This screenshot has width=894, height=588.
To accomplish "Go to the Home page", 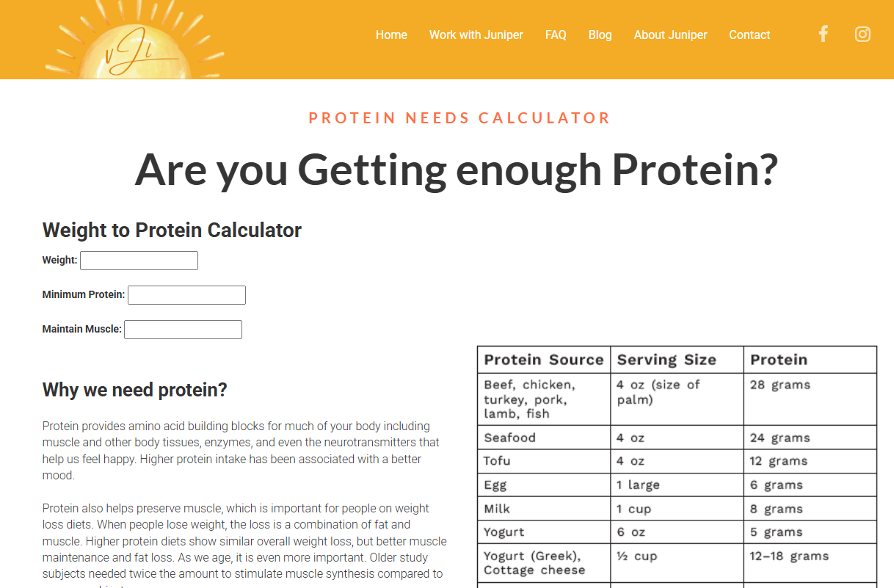I will [x=391, y=35].
